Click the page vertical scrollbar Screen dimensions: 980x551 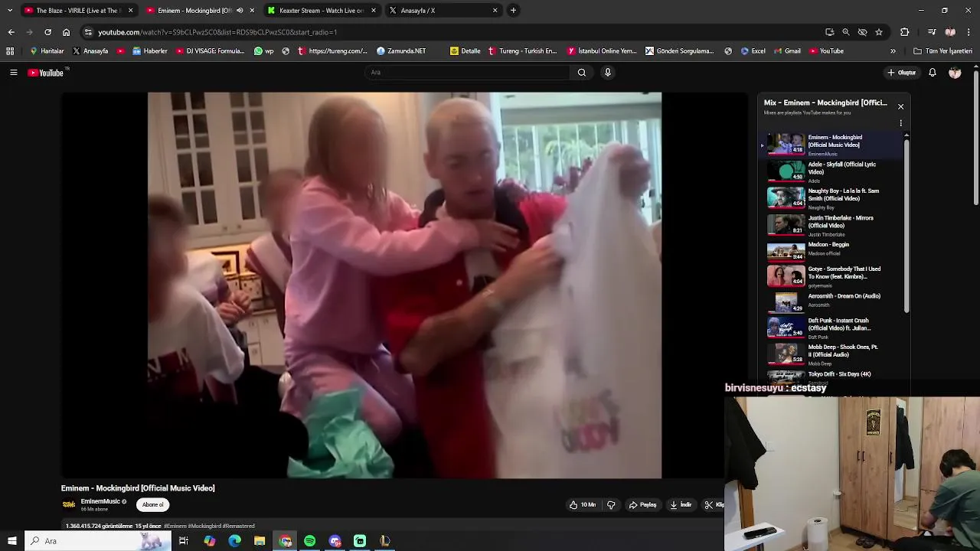[x=975, y=138]
